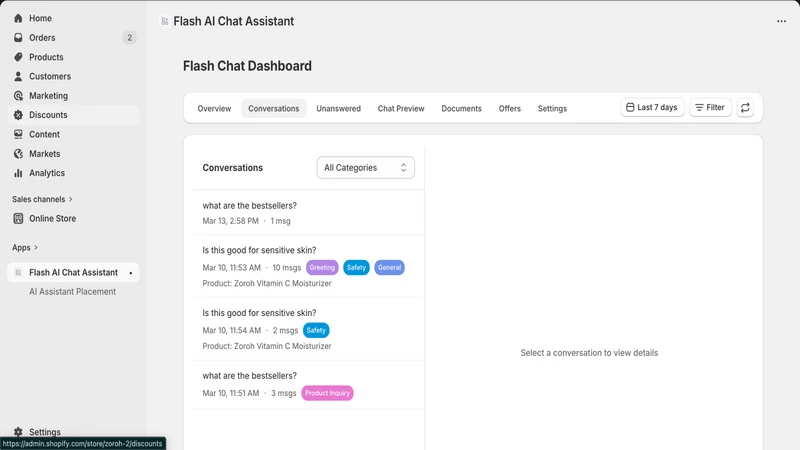Screen dimensions: 800x450
Task: Open the Last 7 days date picker
Action: tap(652, 108)
